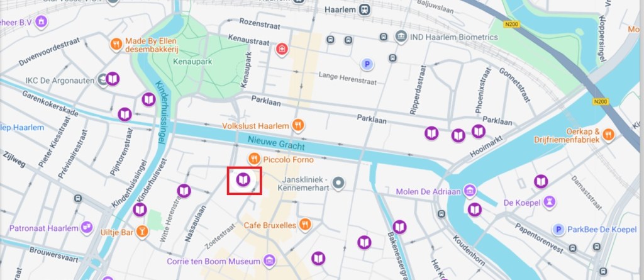This screenshot has height=280, width=644.
Task: Click the Piccolo Forno restaurant pin
Action: (x=254, y=159)
